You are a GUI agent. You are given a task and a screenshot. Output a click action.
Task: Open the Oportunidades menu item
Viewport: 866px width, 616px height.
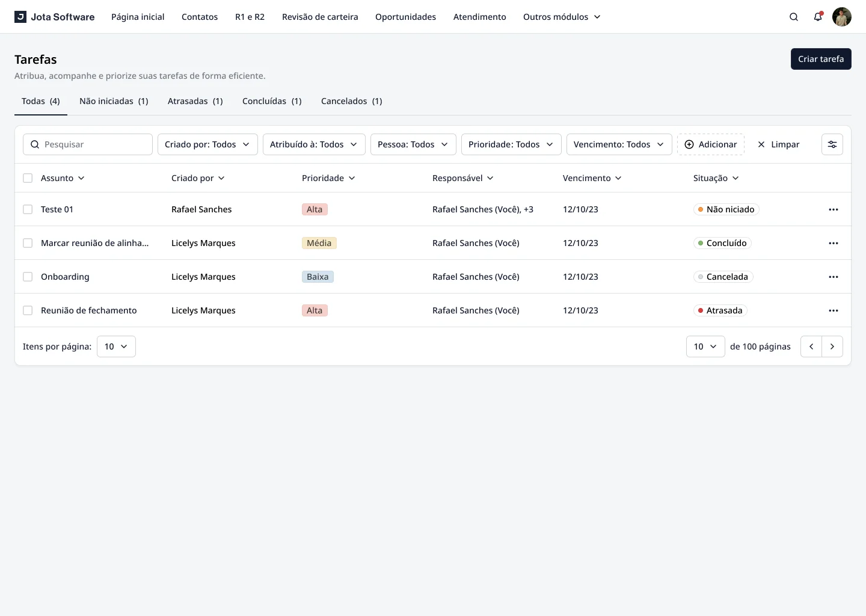point(405,17)
